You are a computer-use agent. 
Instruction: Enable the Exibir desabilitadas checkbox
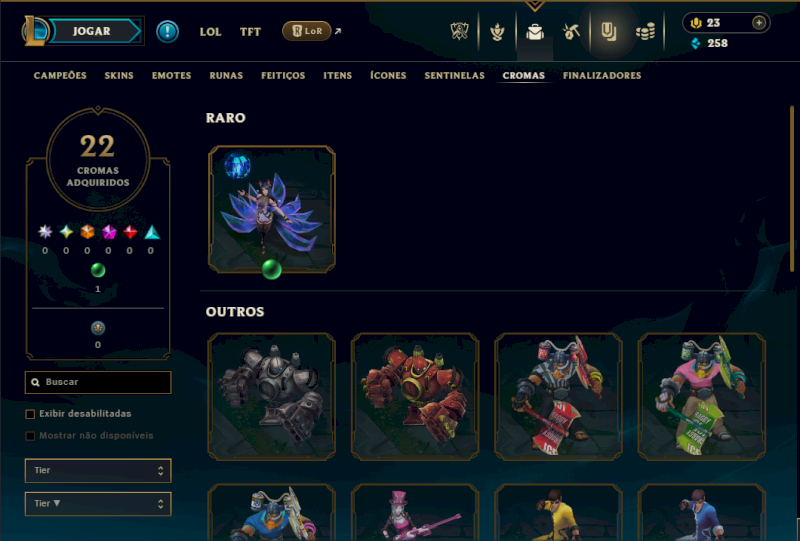click(x=30, y=414)
